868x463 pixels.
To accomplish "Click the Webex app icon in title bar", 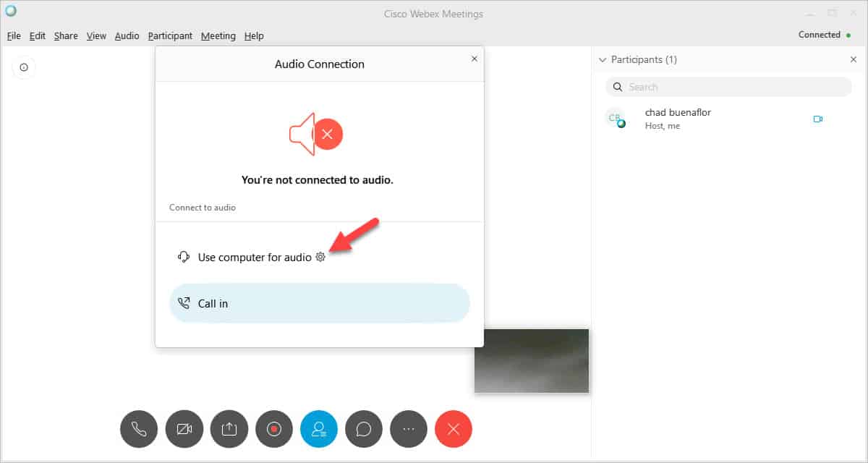I will [x=10, y=11].
